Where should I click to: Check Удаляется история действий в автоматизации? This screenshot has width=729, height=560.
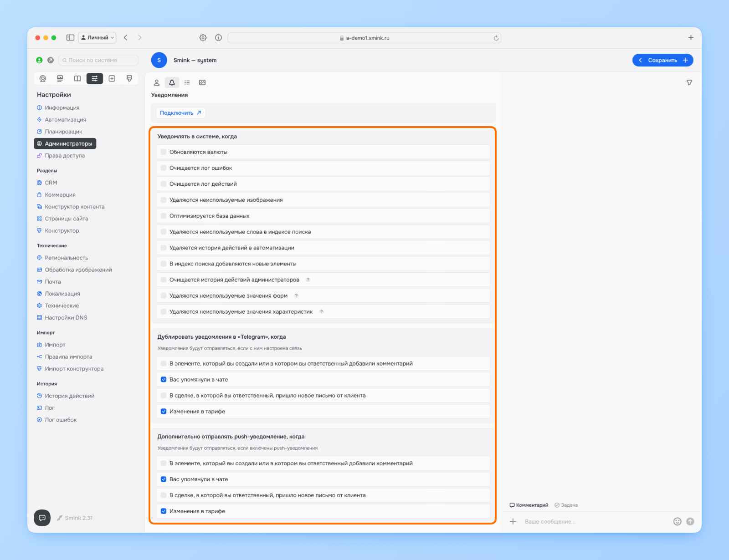tap(164, 248)
